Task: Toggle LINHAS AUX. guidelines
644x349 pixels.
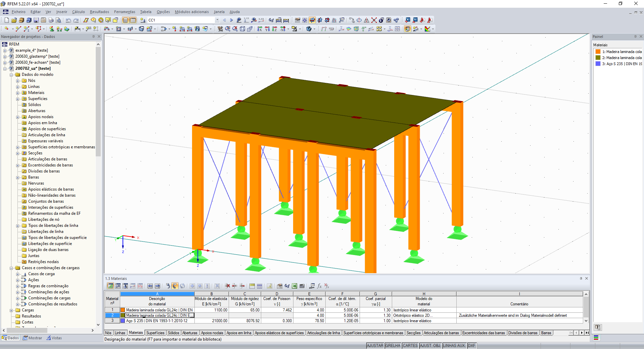Action: tap(454, 346)
